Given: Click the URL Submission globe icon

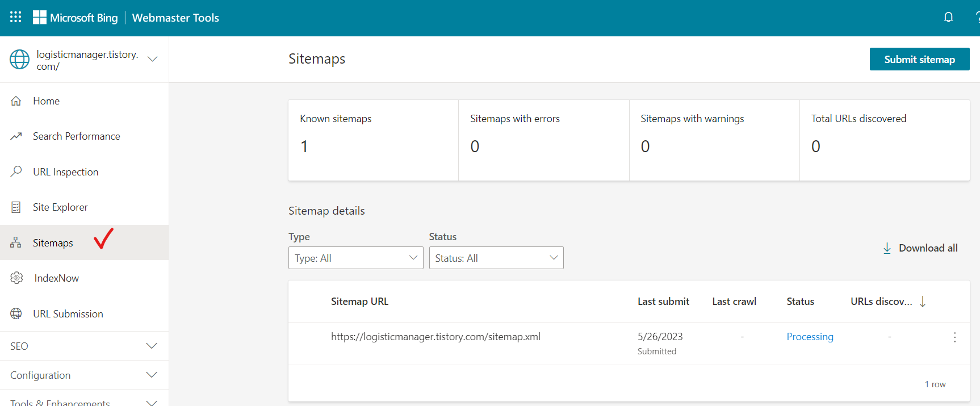Looking at the screenshot, I should coord(16,313).
